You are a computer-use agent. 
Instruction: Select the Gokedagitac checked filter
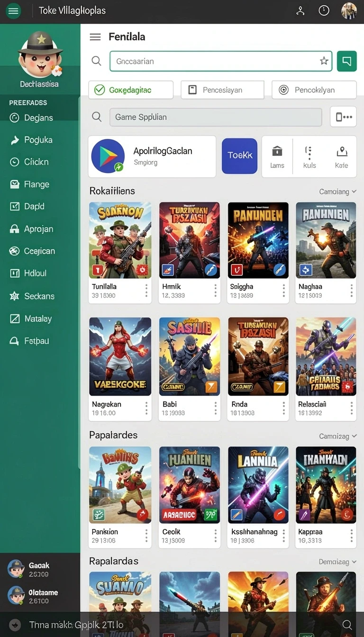coord(131,90)
